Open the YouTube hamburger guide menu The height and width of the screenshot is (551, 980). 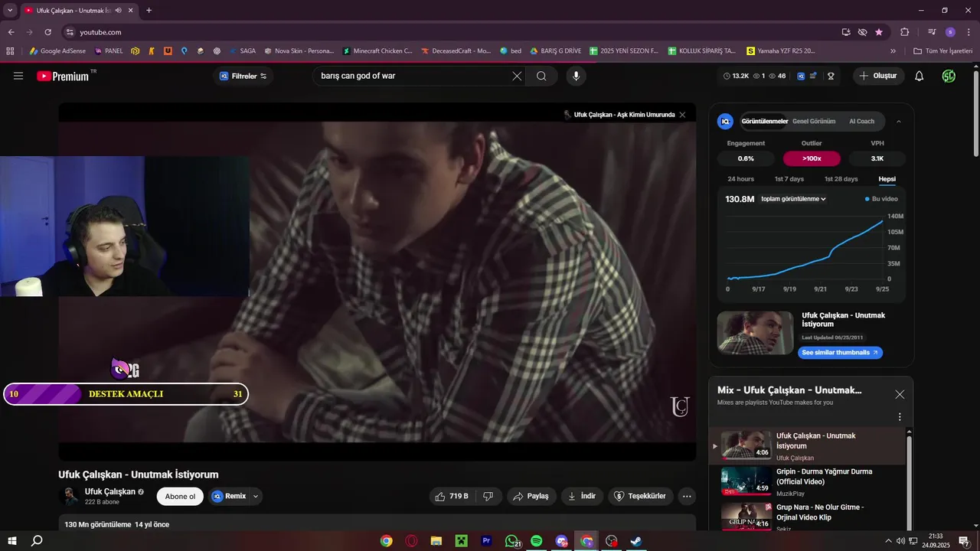point(18,76)
